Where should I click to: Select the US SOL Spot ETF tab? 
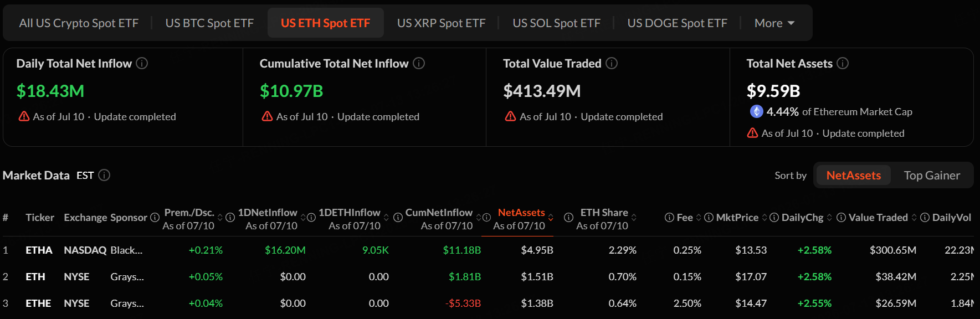[556, 23]
